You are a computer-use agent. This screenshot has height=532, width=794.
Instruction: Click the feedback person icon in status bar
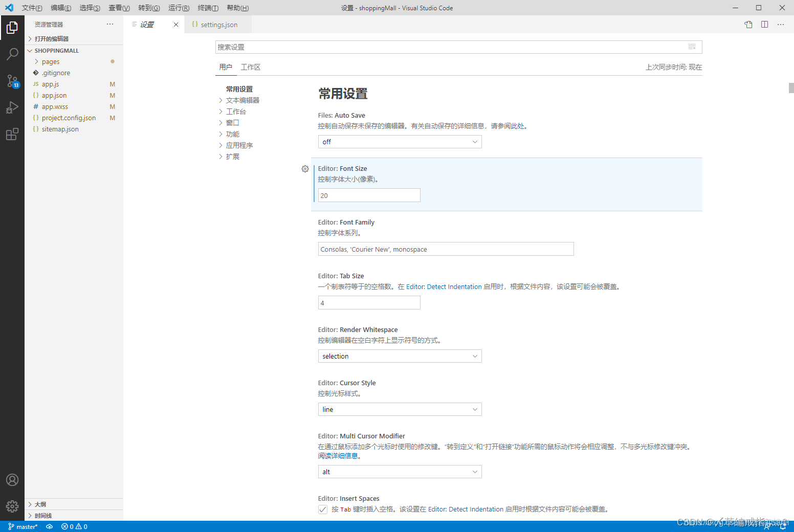click(767, 526)
